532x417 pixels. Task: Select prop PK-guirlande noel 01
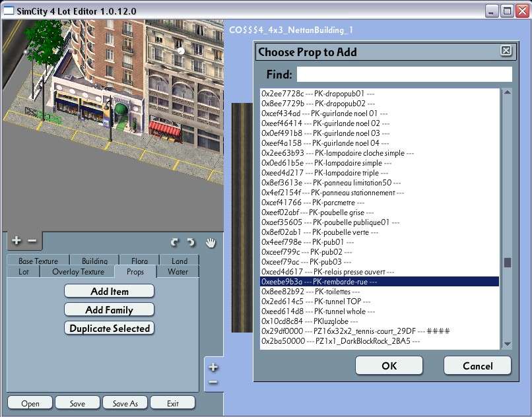click(380, 113)
